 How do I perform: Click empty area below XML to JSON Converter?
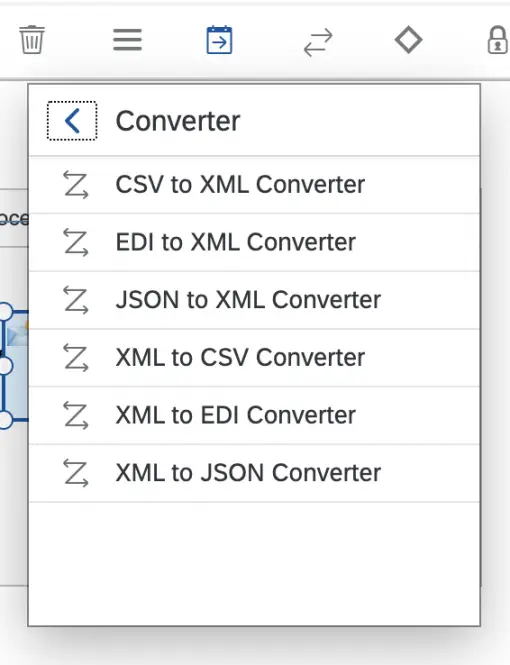pyautogui.click(x=254, y=564)
